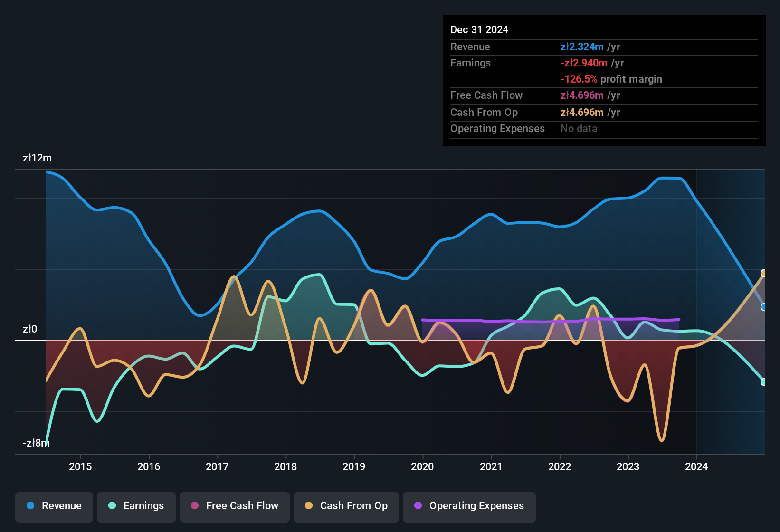780x532 pixels.
Task: Select the 2020 year label
Action: pyautogui.click(x=423, y=467)
